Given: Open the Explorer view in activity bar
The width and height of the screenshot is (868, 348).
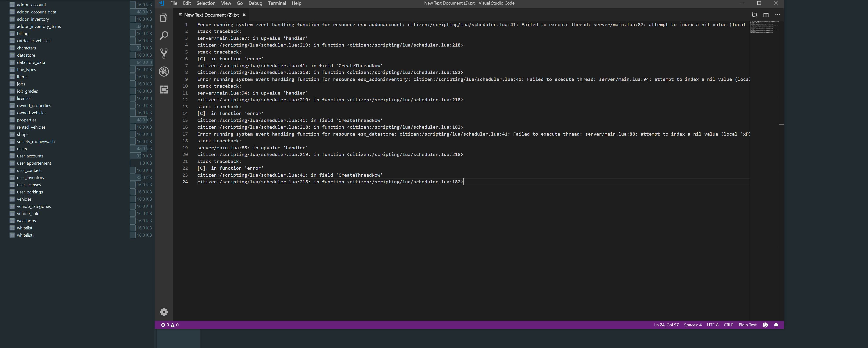Looking at the screenshot, I should pyautogui.click(x=164, y=18).
